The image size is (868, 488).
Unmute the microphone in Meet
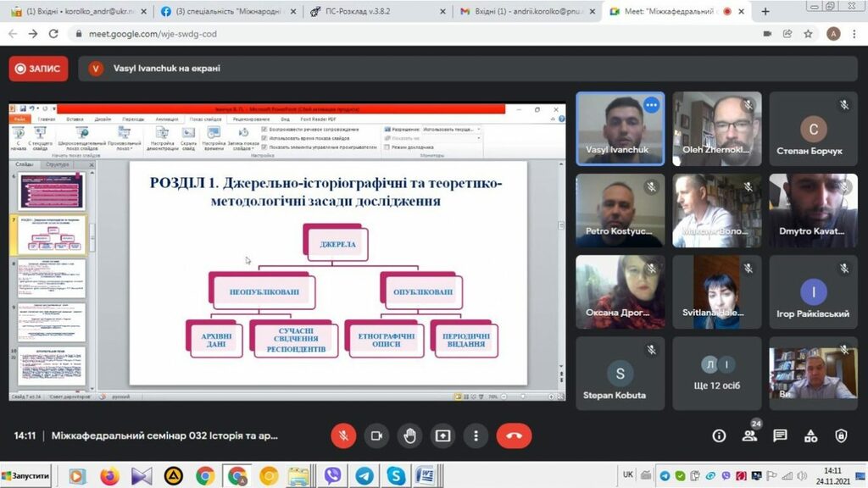point(343,435)
